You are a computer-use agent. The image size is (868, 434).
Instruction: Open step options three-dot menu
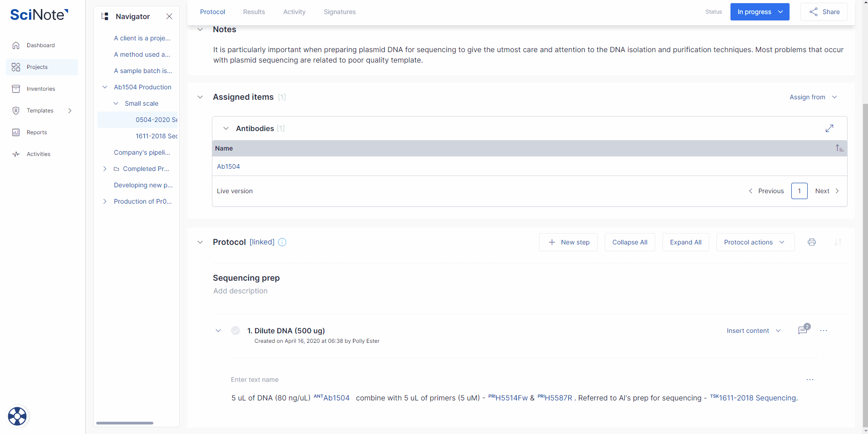coord(824,331)
